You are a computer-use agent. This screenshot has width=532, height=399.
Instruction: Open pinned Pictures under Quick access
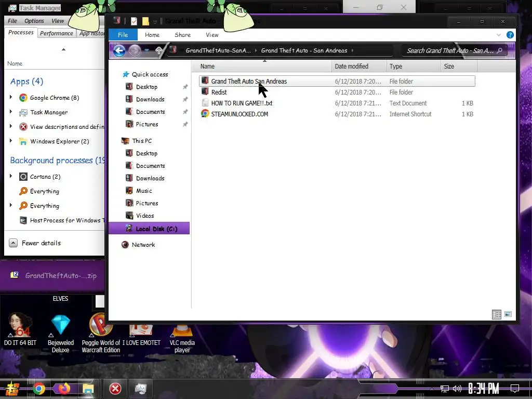pos(147,124)
